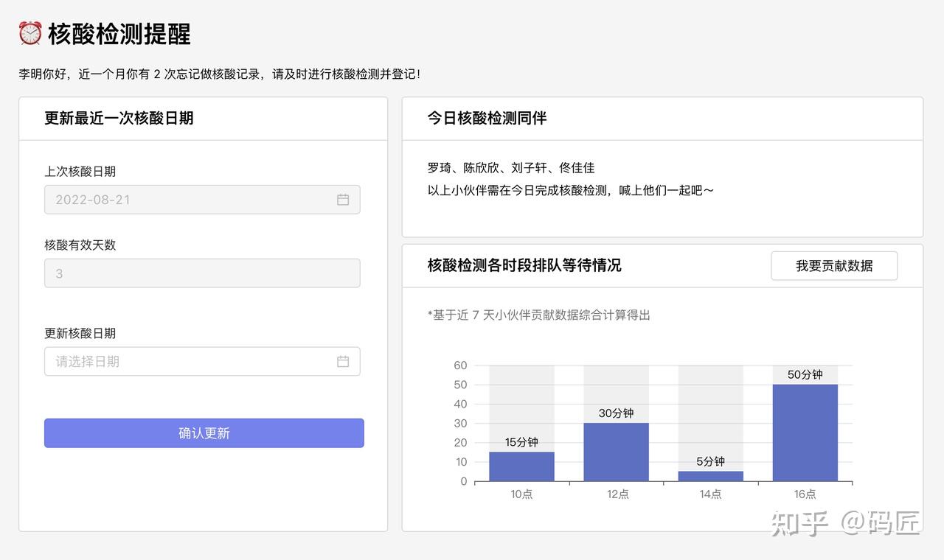
Task: Click calendar icon in 上次核酸日期 field
Action: coord(343,200)
